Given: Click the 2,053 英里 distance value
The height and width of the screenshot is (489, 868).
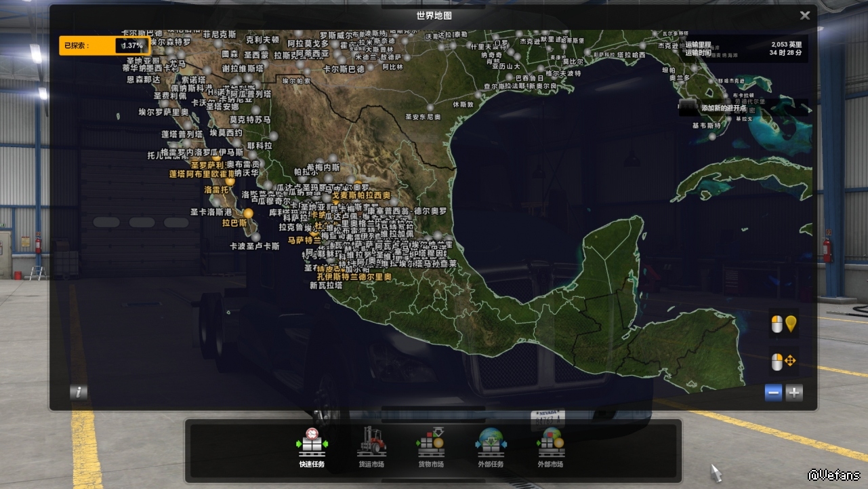Looking at the screenshot, I should [786, 44].
